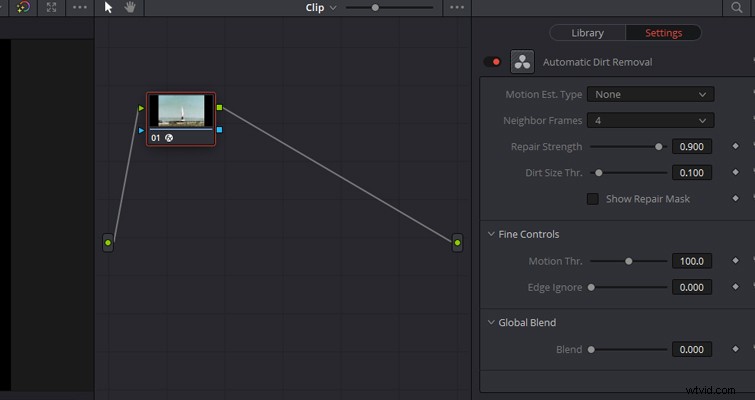Click the magic-wand color wheel icon in top bar
This screenshot has width=755, height=400.
tap(23, 7)
